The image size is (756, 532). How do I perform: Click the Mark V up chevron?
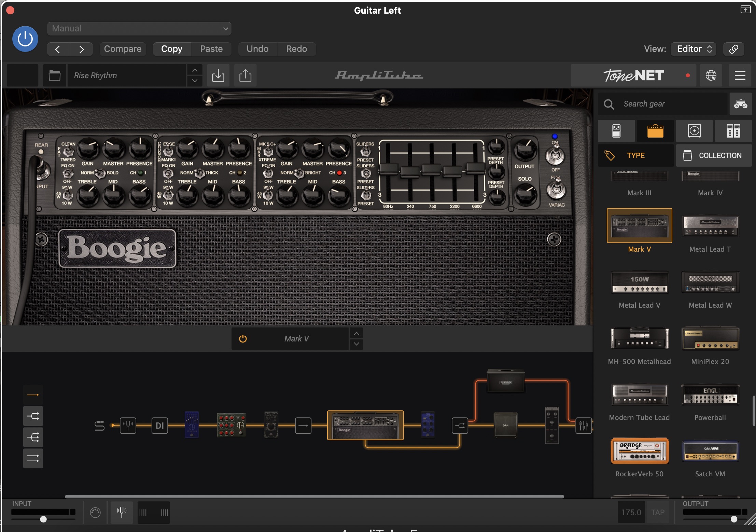click(356, 333)
